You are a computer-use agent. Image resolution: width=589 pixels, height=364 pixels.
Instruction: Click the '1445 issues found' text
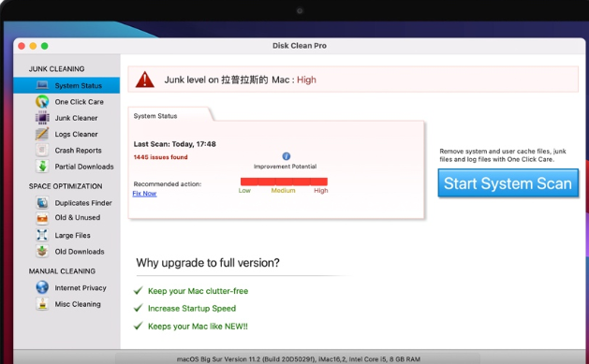point(160,157)
